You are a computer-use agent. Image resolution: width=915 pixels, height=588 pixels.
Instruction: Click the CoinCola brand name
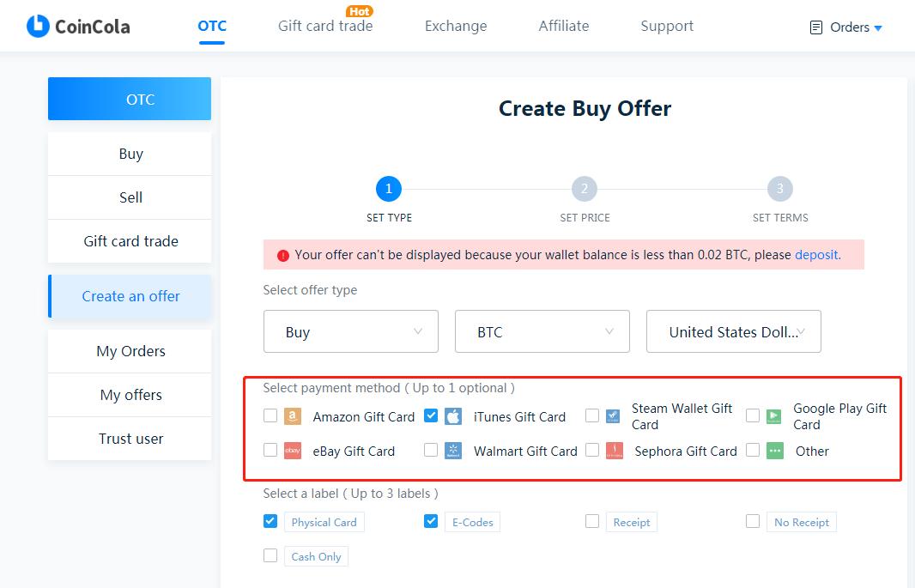pos(92,27)
